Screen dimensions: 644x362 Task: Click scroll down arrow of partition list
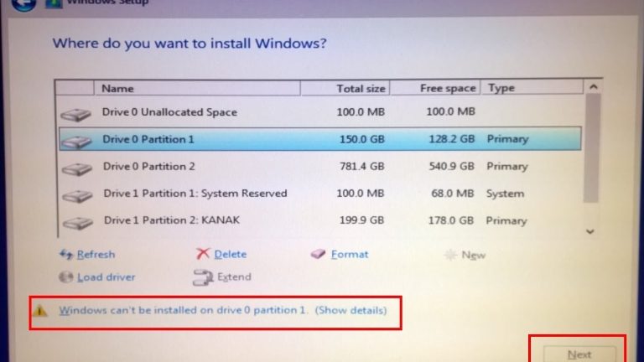point(590,231)
